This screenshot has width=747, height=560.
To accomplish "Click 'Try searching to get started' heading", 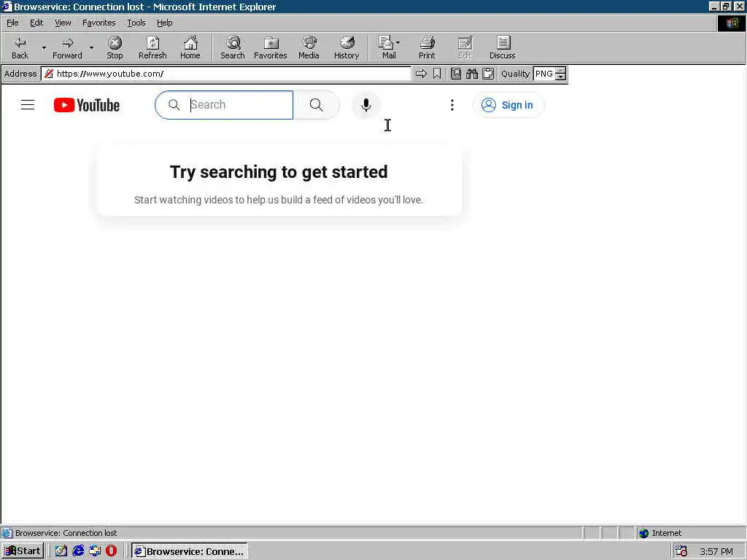I will tap(279, 172).
